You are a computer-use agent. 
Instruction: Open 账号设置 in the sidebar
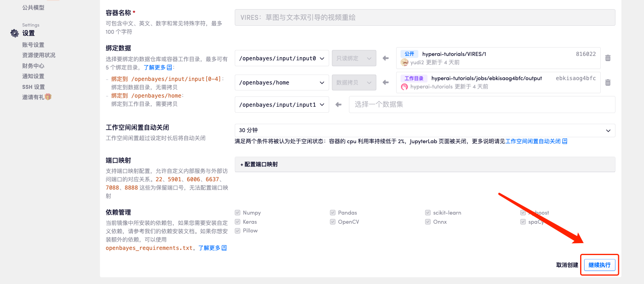click(33, 45)
